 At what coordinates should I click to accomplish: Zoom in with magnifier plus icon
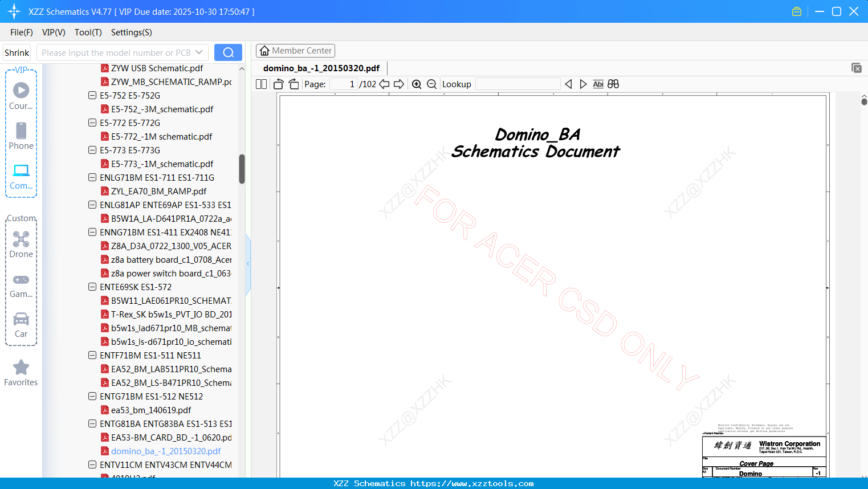(417, 84)
